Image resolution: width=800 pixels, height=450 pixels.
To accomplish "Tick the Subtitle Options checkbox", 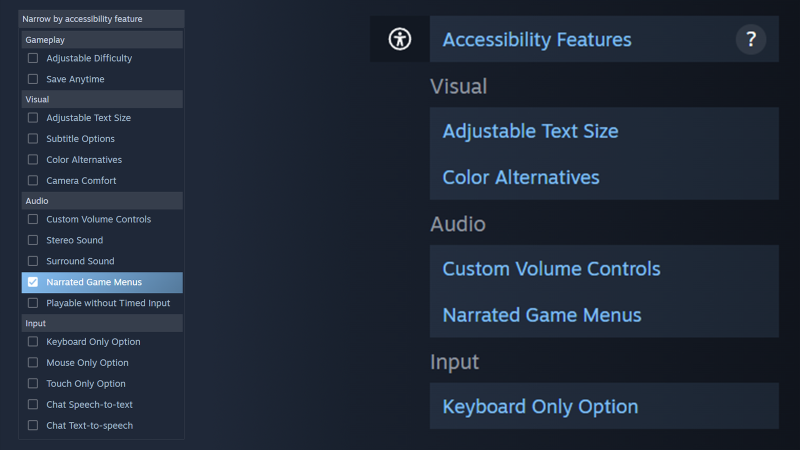I will point(33,139).
